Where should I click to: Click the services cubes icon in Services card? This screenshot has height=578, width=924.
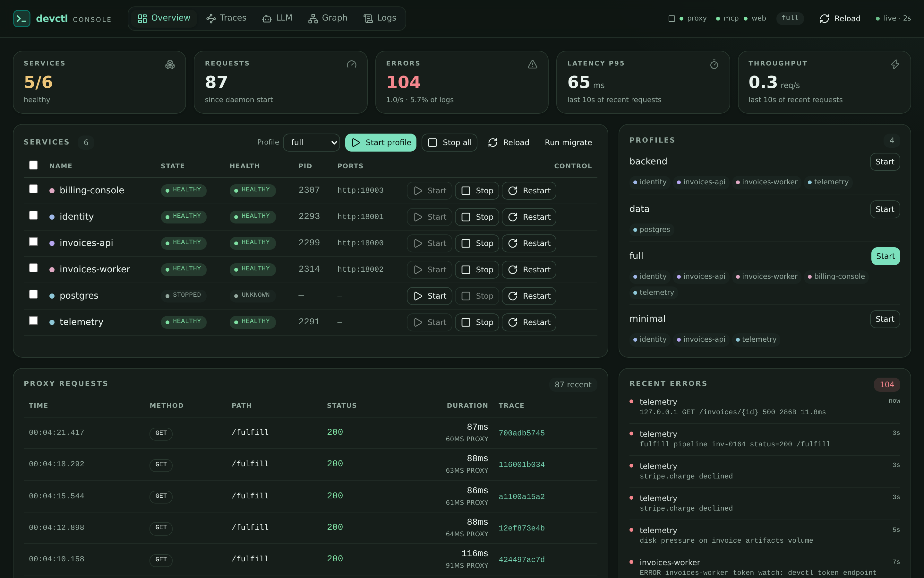(170, 65)
